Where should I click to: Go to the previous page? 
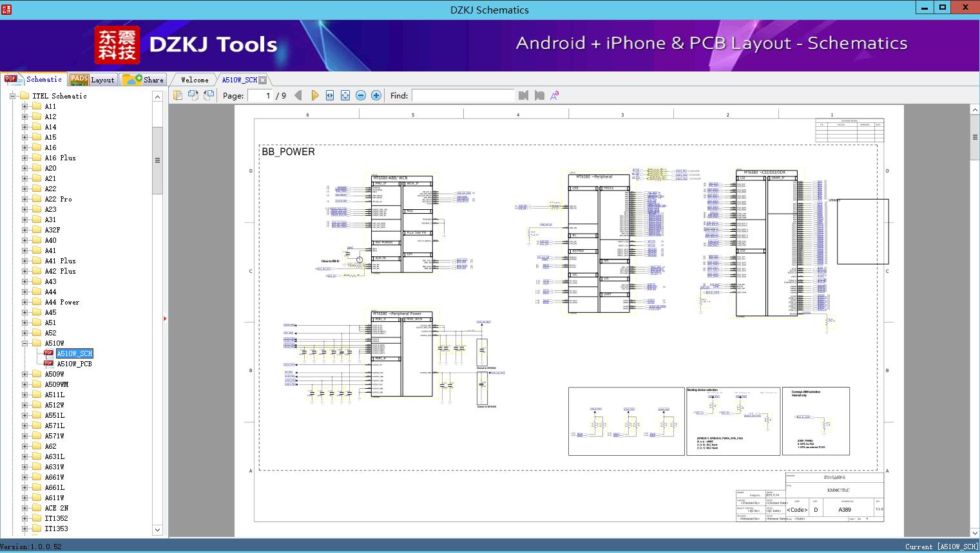pyautogui.click(x=298, y=95)
